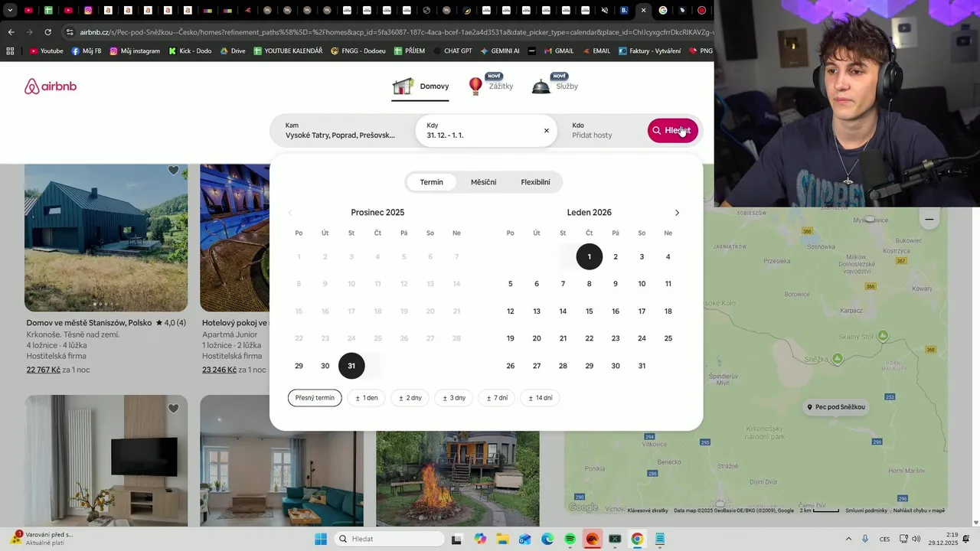Open the Můj instagram bookmark
Image resolution: width=980 pixels, height=551 pixels.
click(135, 51)
